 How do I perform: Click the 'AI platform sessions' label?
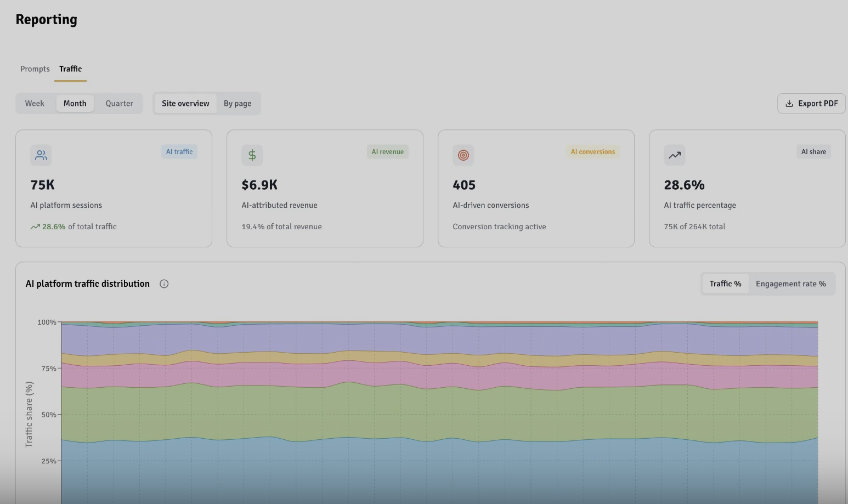(66, 206)
